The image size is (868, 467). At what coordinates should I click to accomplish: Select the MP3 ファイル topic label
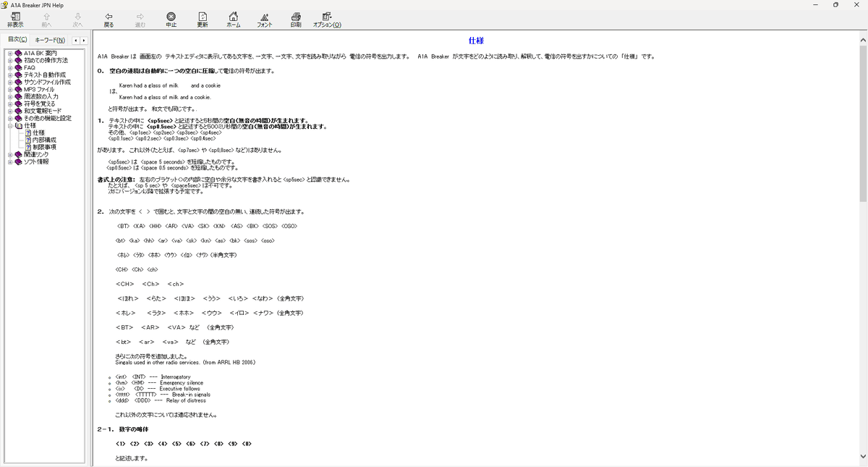click(x=39, y=89)
